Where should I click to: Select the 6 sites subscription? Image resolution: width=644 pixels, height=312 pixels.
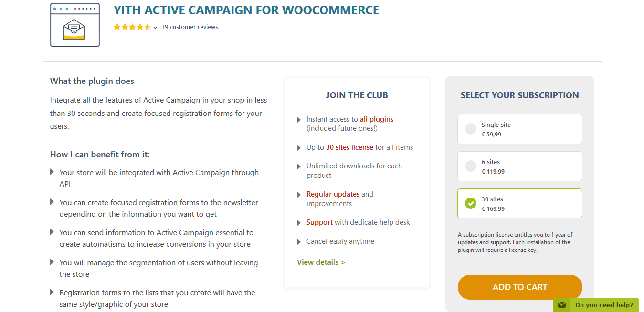pyautogui.click(x=520, y=166)
